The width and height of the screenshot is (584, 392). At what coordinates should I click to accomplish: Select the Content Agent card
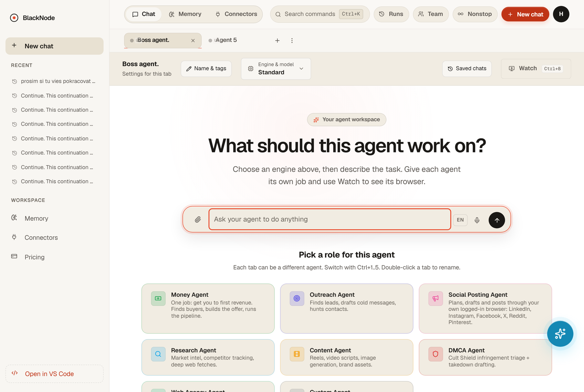click(x=347, y=357)
